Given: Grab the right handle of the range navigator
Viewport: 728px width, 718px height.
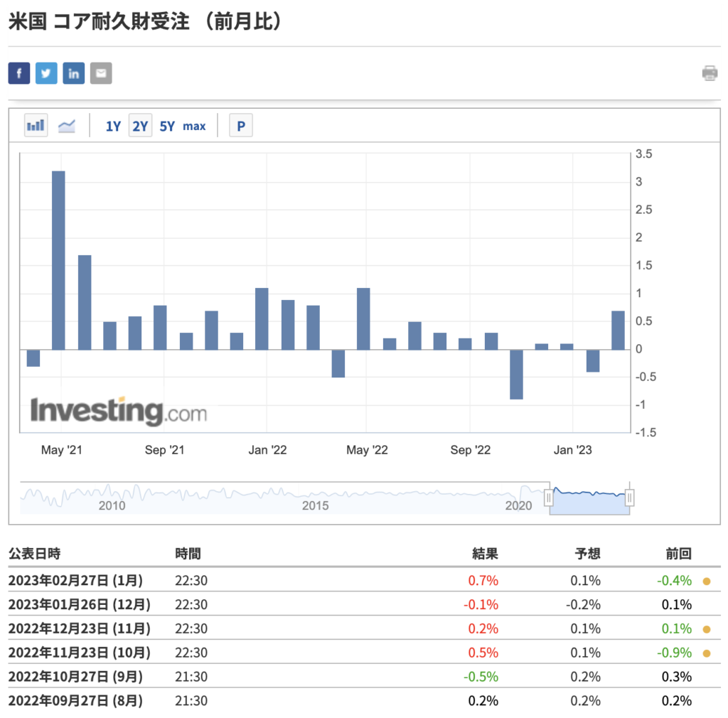Looking at the screenshot, I should tap(630, 498).
